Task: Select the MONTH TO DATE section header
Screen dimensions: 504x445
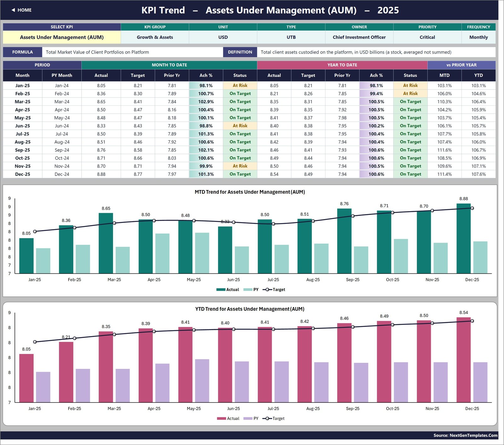Action: point(169,65)
